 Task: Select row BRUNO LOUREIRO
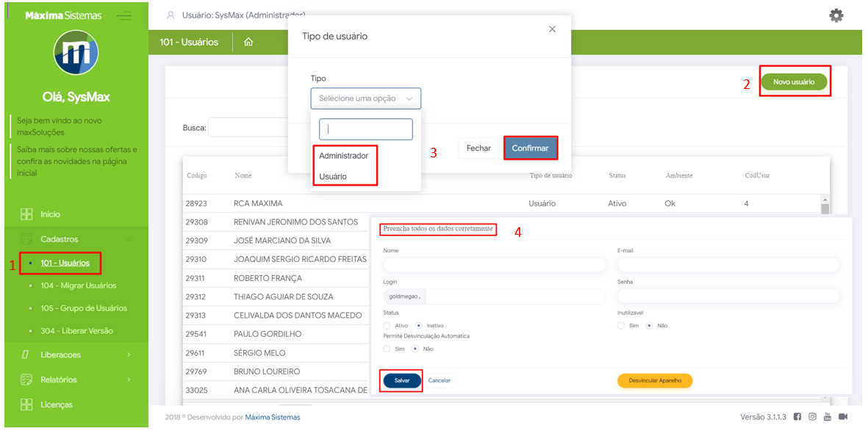(x=276, y=371)
